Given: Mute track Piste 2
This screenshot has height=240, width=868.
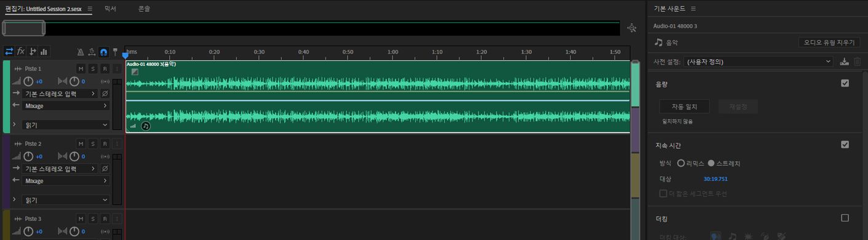Looking at the screenshot, I should [81, 143].
